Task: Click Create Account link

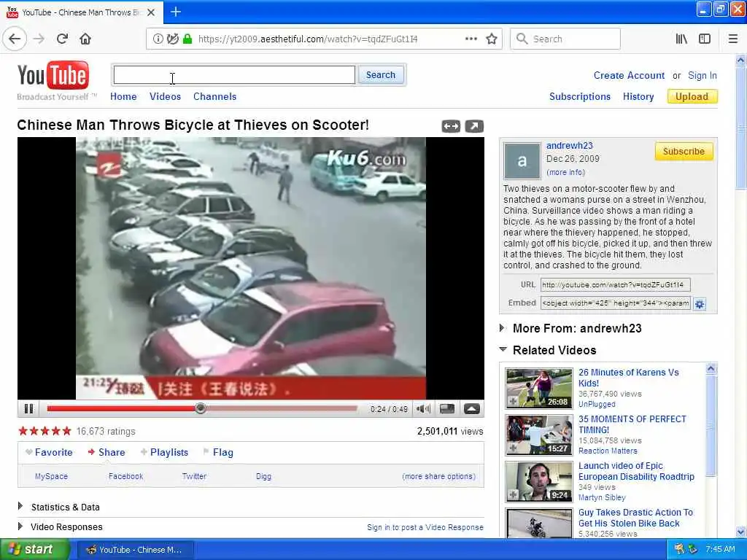Action: (x=629, y=75)
